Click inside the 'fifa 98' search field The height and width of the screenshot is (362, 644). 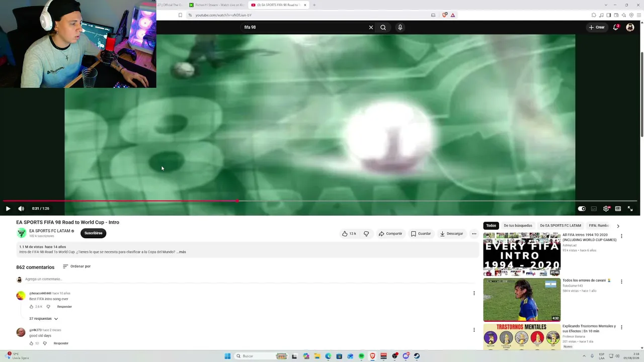(x=304, y=27)
